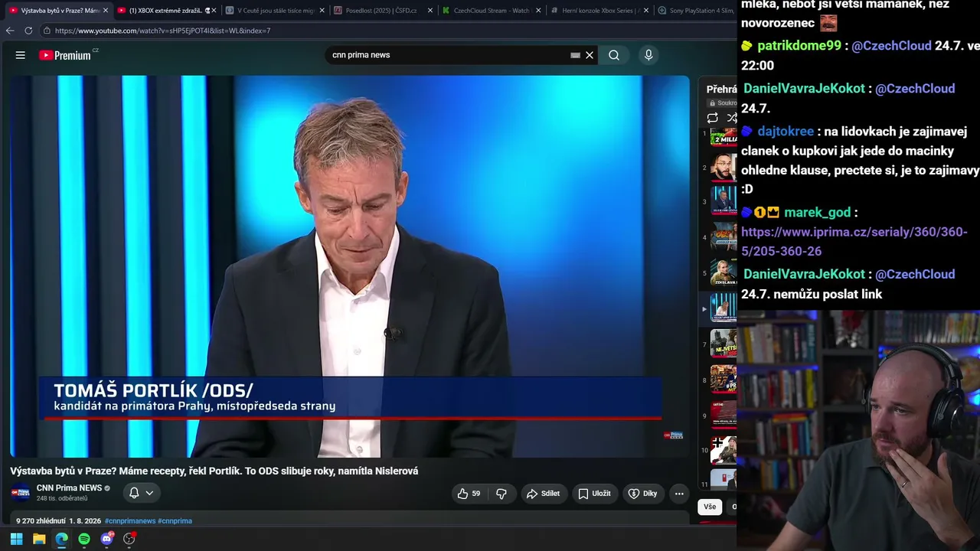This screenshot has height=551, width=980.
Task: Open Spotify from the taskbar
Action: (x=84, y=539)
